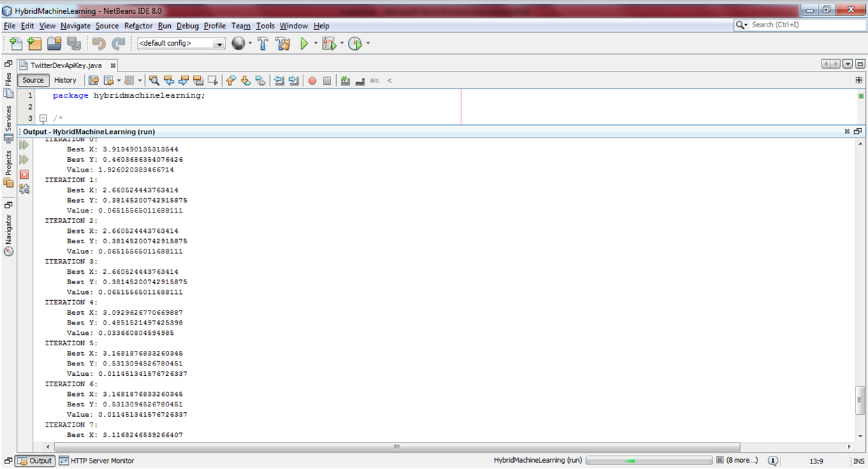Collapse the comment fold at line 3

point(42,119)
